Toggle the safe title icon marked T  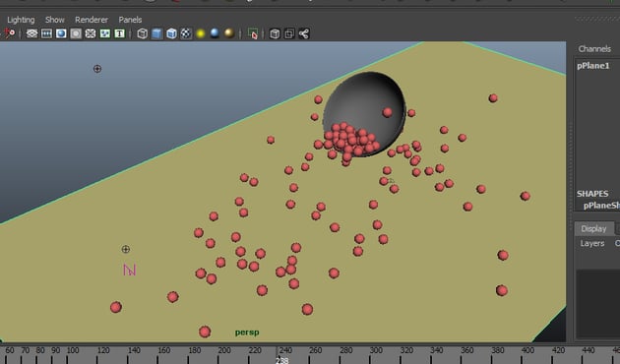(119, 33)
